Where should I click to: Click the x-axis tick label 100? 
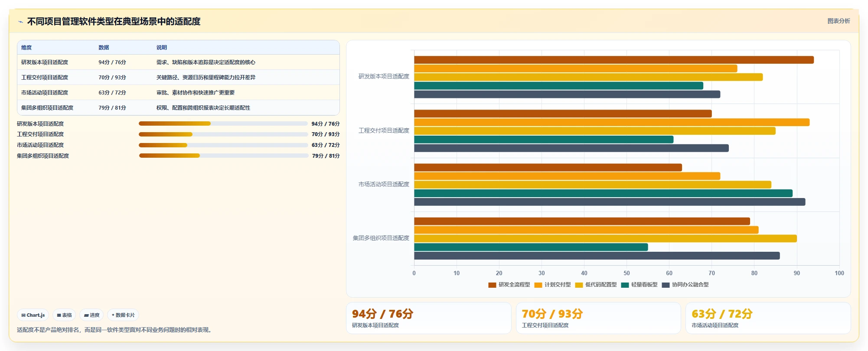pyautogui.click(x=839, y=273)
